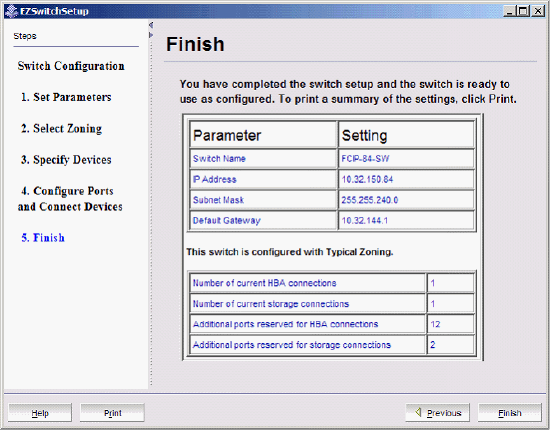Open Help for the wizard
The width and height of the screenshot is (550, 430).
pyautogui.click(x=40, y=412)
